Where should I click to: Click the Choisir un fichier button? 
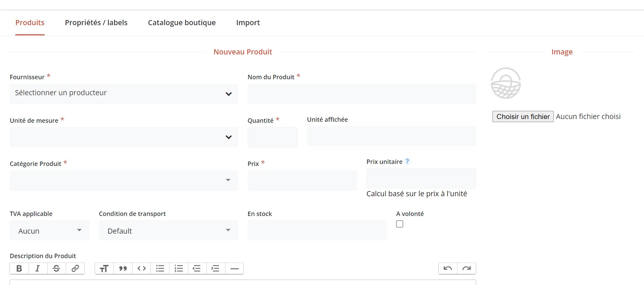click(x=523, y=117)
